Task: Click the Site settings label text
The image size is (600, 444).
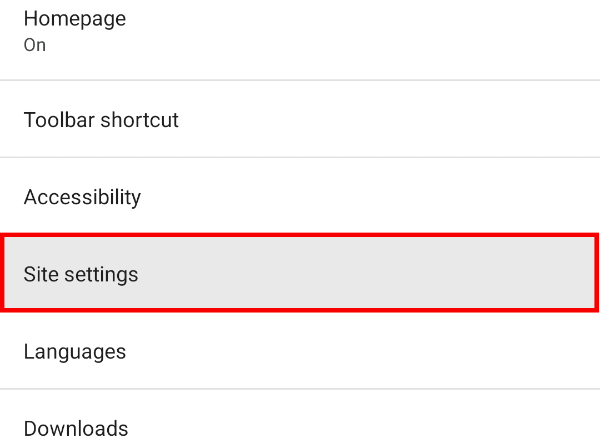Action: 81,274
